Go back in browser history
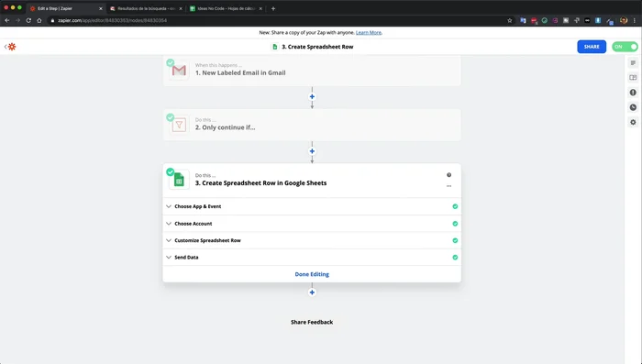642x364 pixels. (7, 20)
